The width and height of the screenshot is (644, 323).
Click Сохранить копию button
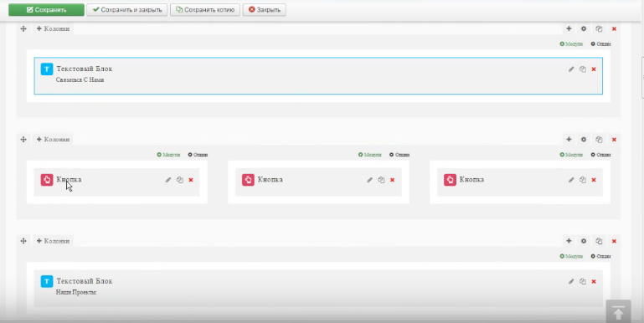pos(205,10)
